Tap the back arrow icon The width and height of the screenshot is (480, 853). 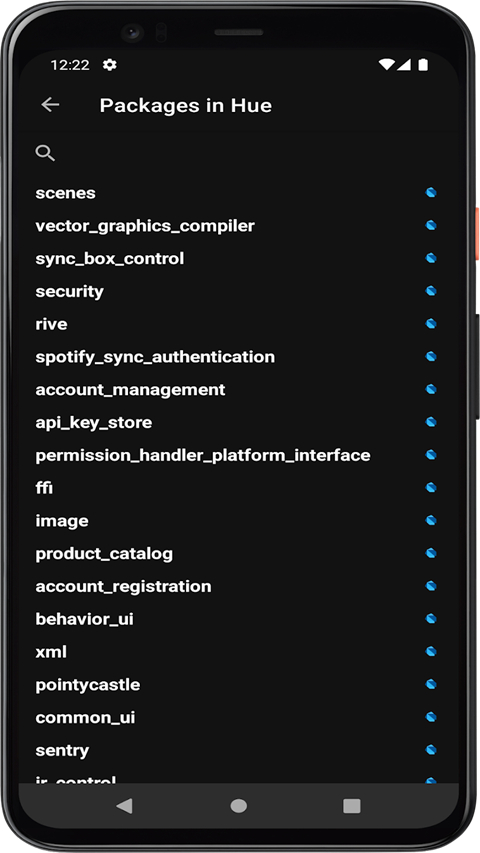(x=50, y=104)
